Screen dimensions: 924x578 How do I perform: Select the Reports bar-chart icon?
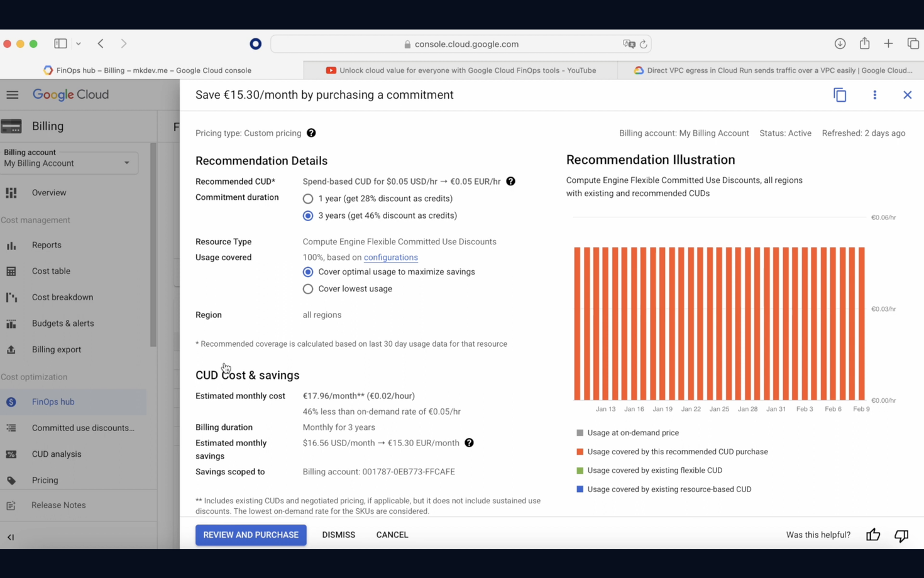coord(11,245)
